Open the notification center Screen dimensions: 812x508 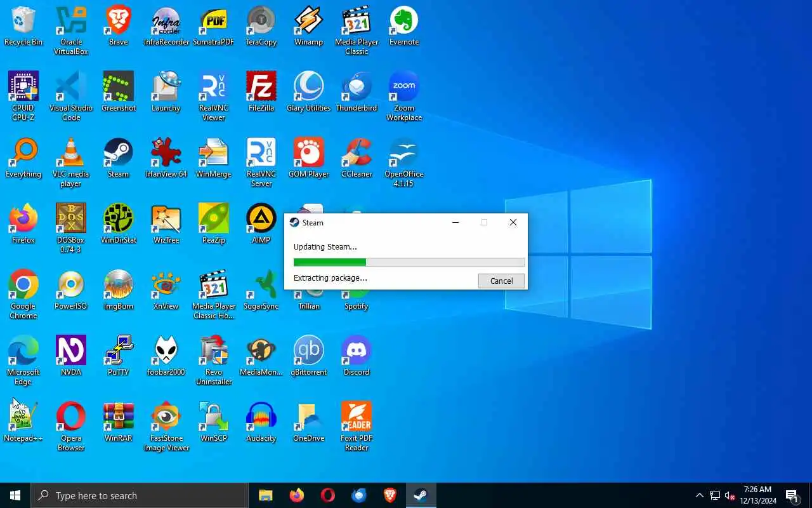(x=792, y=495)
